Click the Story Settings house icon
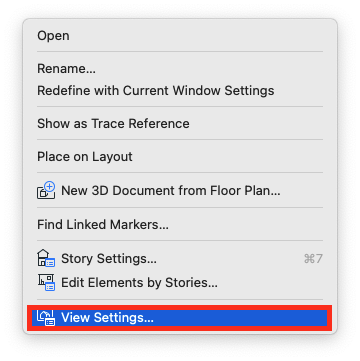360x361 pixels. [x=46, y=259]
